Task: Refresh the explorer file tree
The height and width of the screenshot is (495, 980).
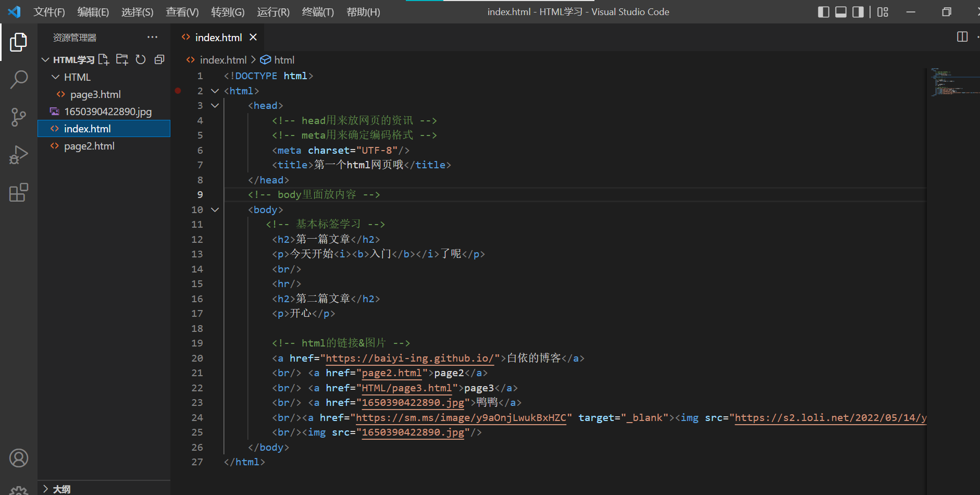Action: click(141, 59)
